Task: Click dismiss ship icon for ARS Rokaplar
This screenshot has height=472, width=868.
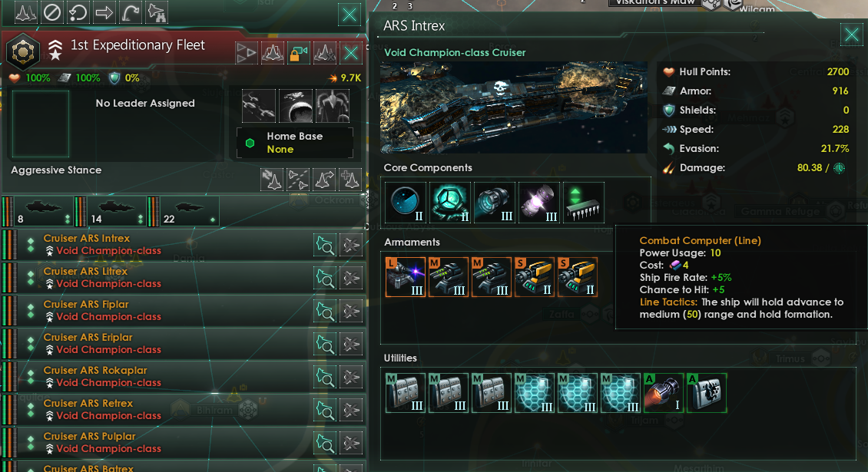Action: coord(351,378)
